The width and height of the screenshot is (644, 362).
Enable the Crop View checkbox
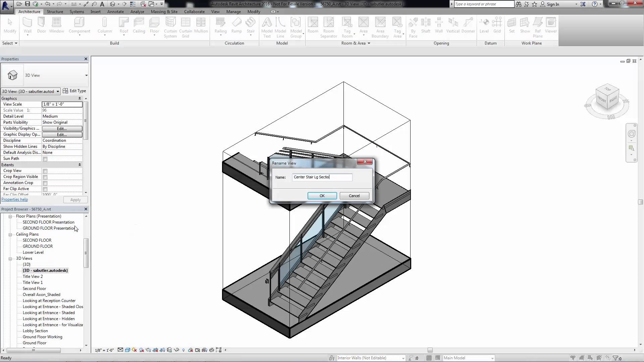coord(45,171)
